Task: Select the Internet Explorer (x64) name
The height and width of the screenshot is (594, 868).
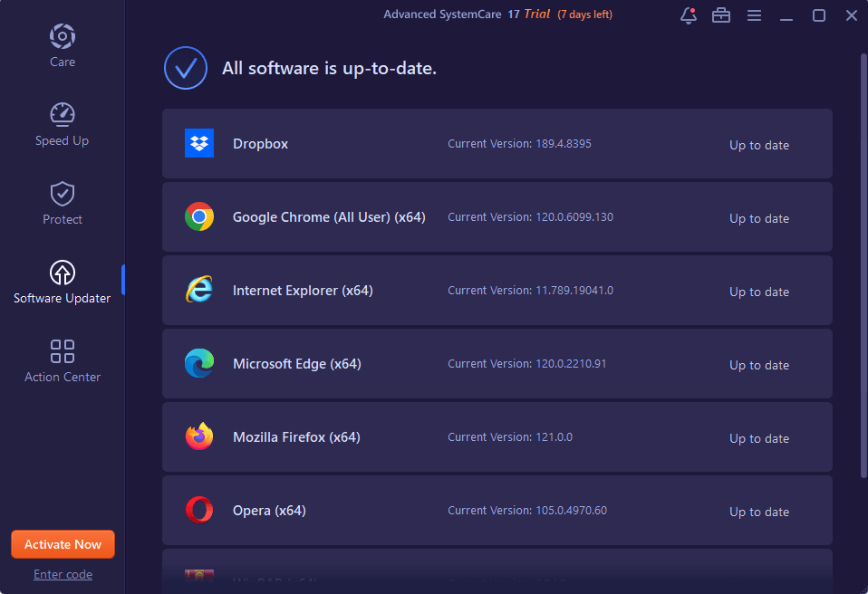Action: (x=303, y=291)
